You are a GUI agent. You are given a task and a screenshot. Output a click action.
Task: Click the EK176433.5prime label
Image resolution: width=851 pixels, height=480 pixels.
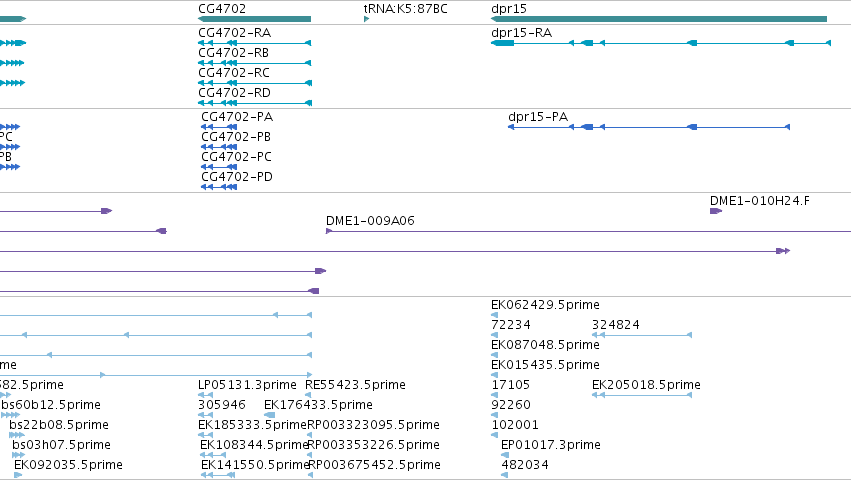[x=319, y=405]
